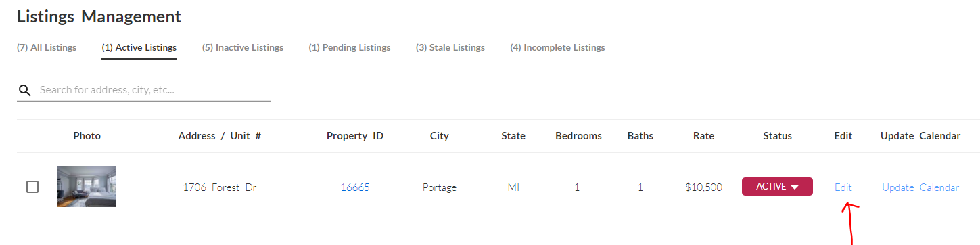Click the Rate column header
The image size is (980, 245).
pyautogui.click(x=703, y=136)
